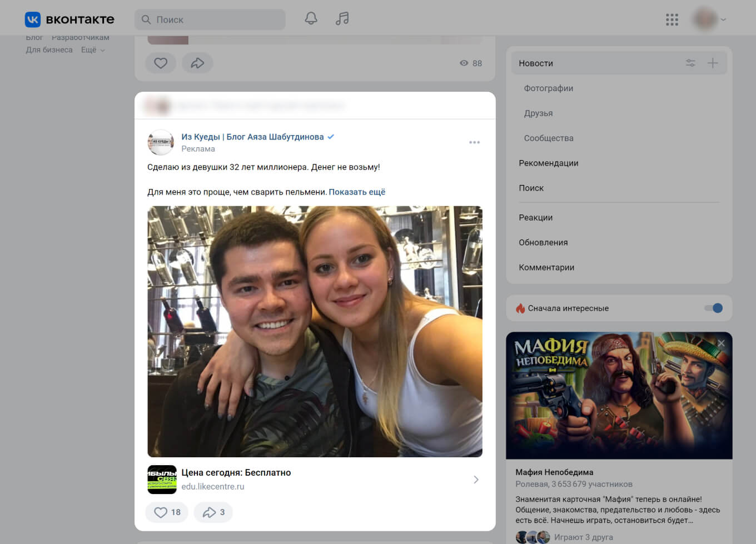Toggle the Сначала интересные switch
This screenshot has height=544, width=756.
pyautogui.click(x=713, y=308)
